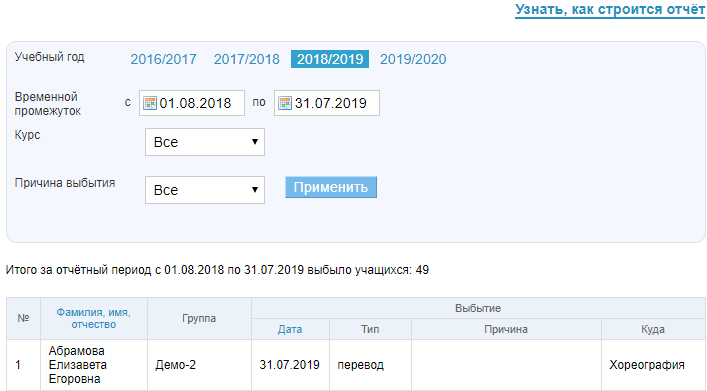707x391 pixels.
Task: Open calendar icon for end date
Action: (x=285, y=103)
